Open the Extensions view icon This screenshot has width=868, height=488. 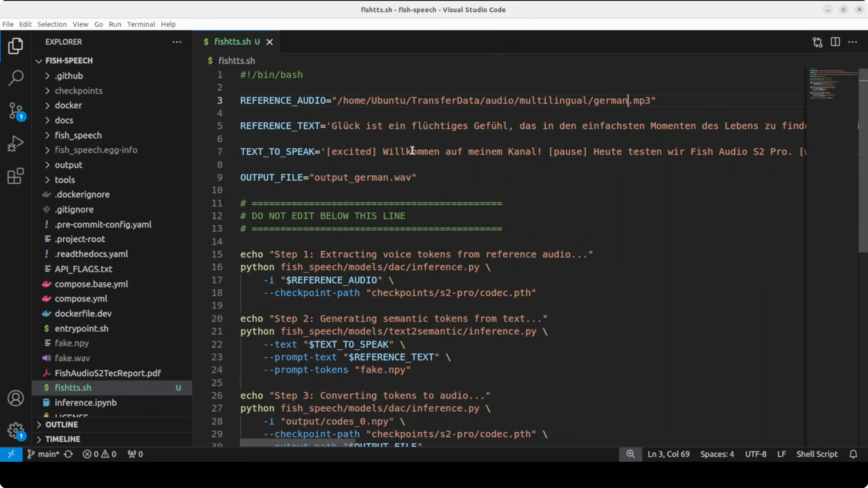[16, 176]
